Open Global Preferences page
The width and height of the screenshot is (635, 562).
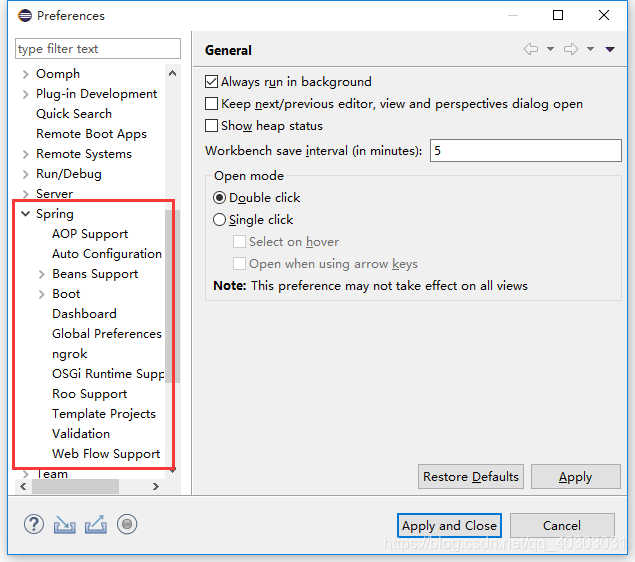[x=107, y=334]
